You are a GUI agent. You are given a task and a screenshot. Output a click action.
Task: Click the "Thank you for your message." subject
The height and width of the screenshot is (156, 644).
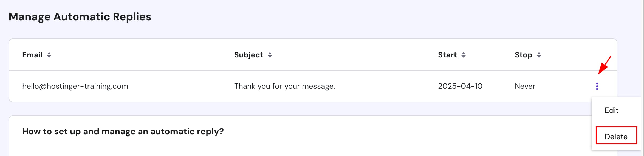pyautogui.click(x=284, y=86)
